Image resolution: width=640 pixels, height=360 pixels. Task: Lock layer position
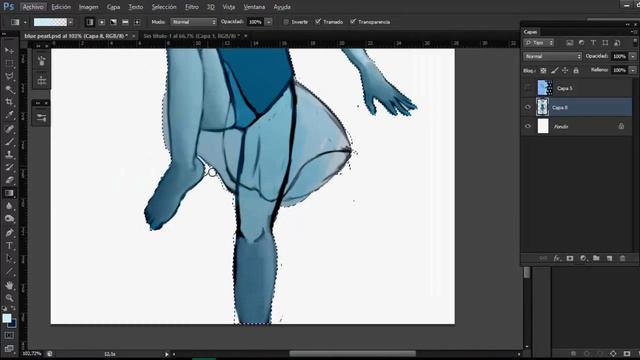click(x=565, y=71)
